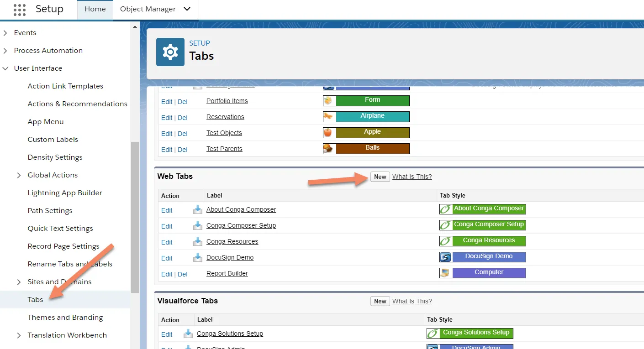Click download icon for DocuSign Demo row
The height and width of the screenshot is (349, 644).
(198, 257)
